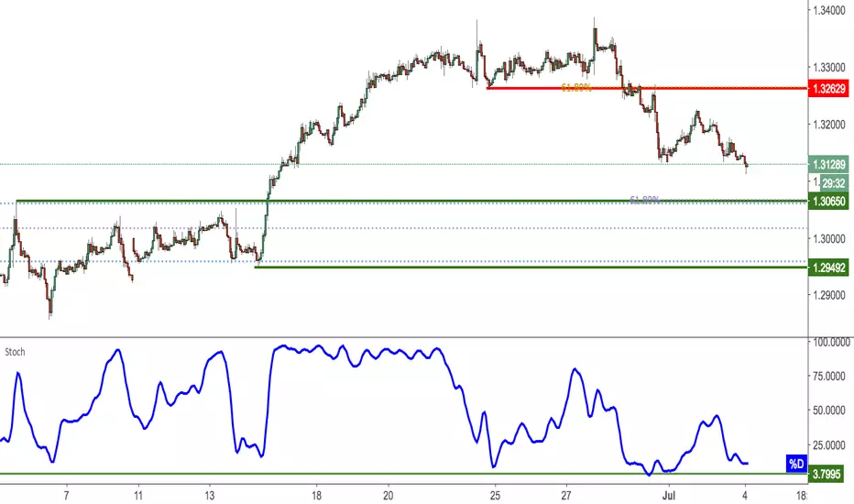Click the stochastic value label 3.7995
The height and width of the screenshot is (504, 854).
(x=827, y=474)
